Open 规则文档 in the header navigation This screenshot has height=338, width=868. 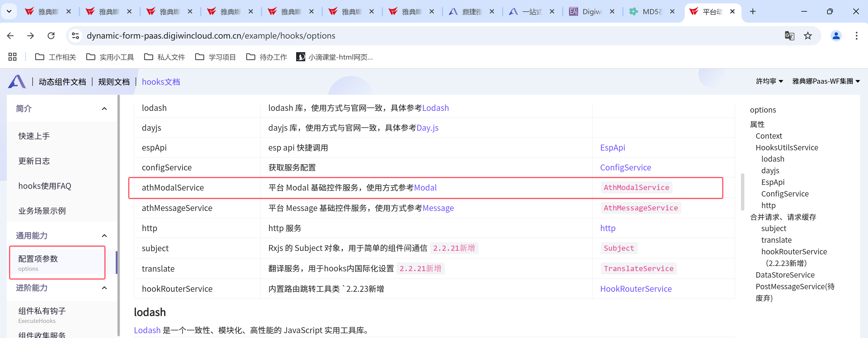[114, 82]
